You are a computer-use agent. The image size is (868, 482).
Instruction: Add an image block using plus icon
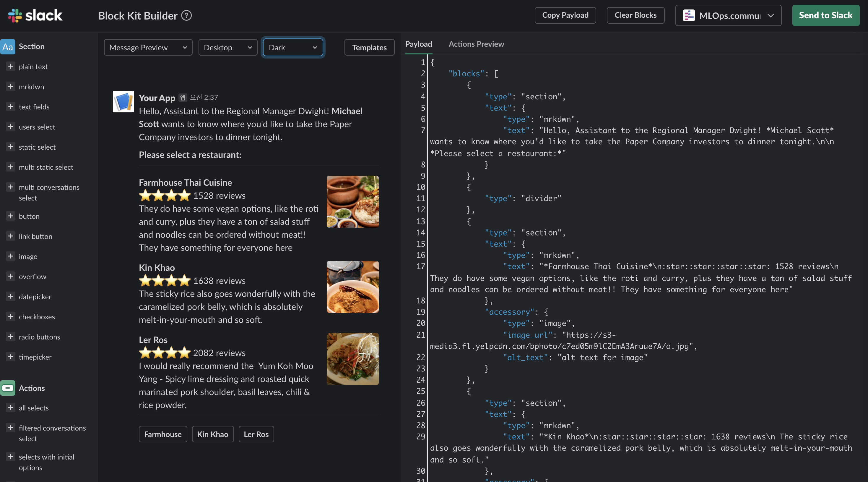tap(10, 256)
